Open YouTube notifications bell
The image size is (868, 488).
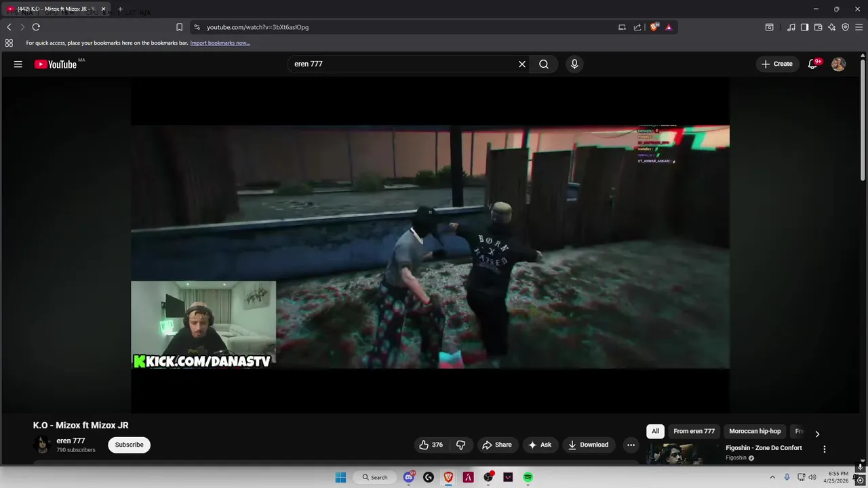pyautogui.click(x=812, y=64)
